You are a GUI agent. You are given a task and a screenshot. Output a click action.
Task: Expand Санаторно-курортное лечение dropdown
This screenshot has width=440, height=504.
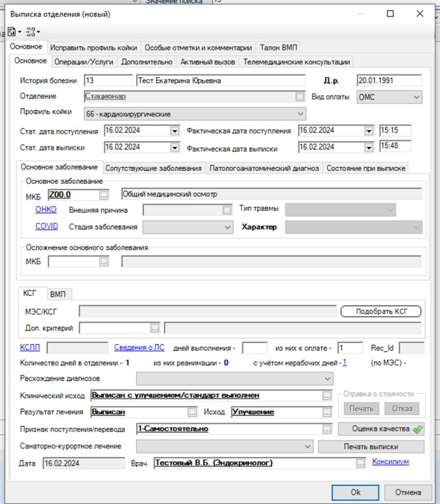(x=308, y=446)
